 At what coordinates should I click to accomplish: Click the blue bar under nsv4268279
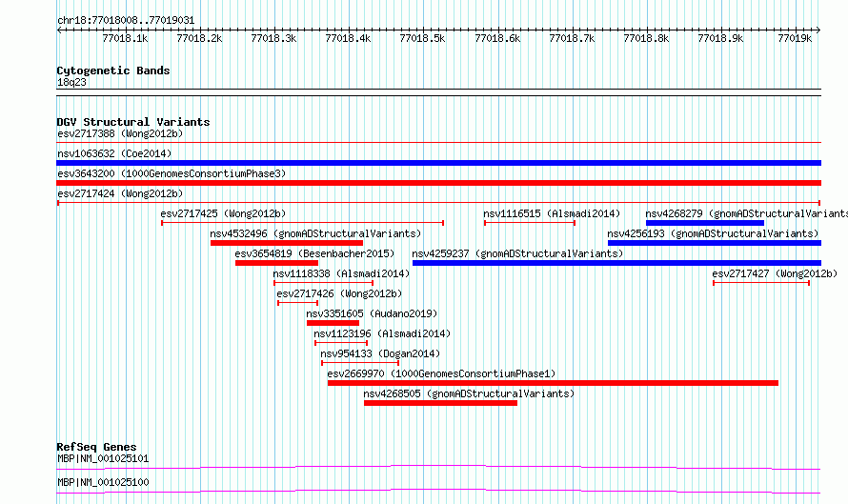click(705, 223)
